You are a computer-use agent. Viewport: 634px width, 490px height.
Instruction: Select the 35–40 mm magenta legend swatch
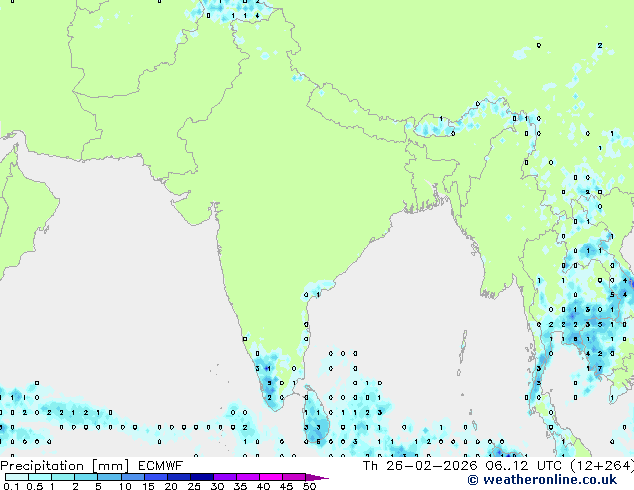(x=247, y=477)
